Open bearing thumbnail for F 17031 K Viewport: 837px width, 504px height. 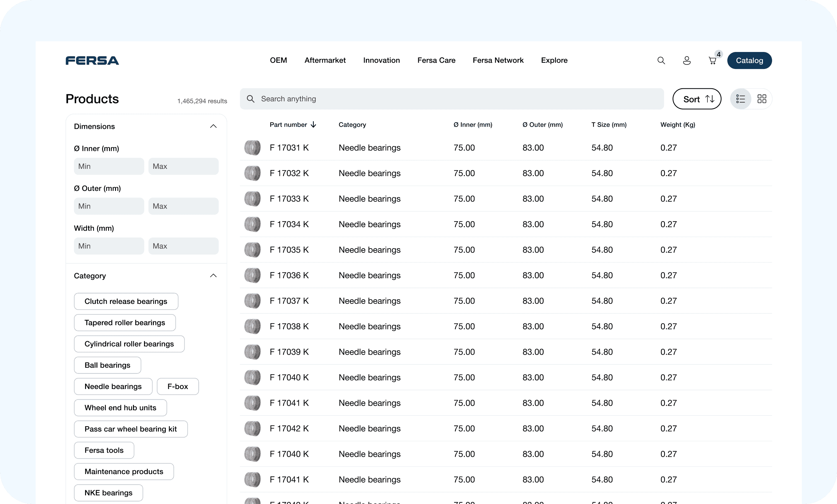pyautogui.click(x=252, y=148)
